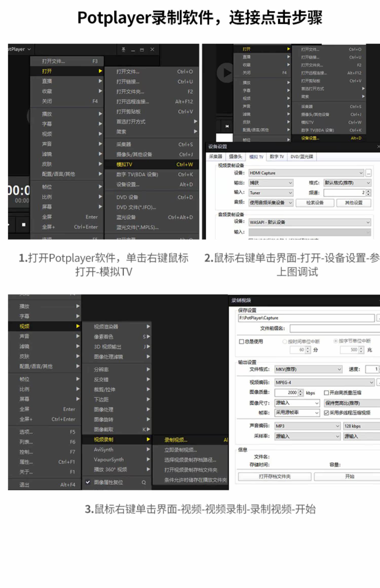Choose 选择视频录制存档路径... entry

click(x=191, y=460)
